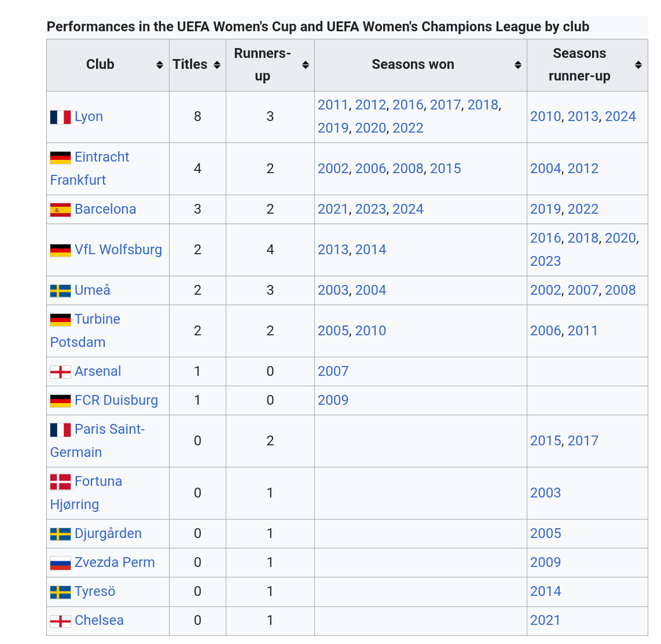The height and width of the screenshot is (644, 661).
Task: Sort by Runners-up column sort arrows
Action: (x=306, y=65)
